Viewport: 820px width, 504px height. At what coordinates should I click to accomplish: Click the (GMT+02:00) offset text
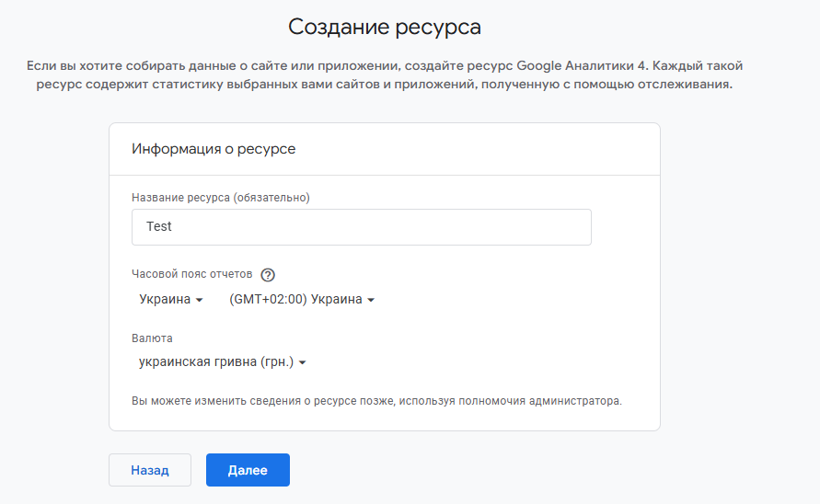point(268,300)
